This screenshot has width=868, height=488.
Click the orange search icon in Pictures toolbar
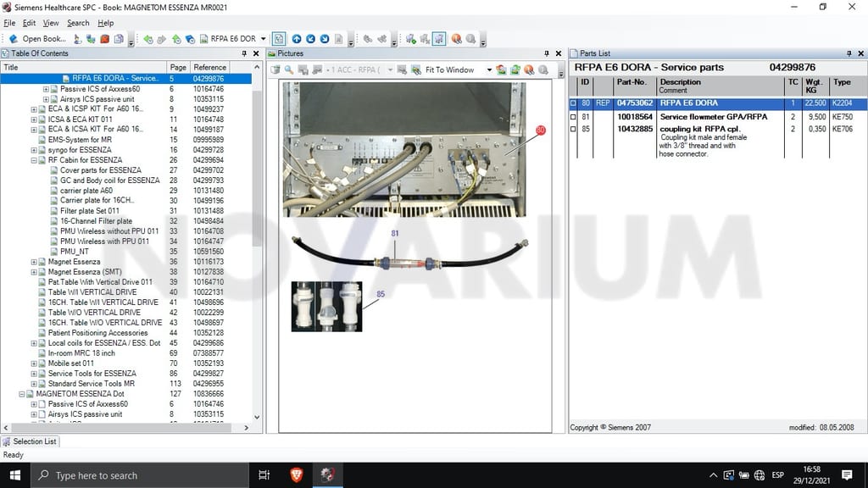point(529,69)
